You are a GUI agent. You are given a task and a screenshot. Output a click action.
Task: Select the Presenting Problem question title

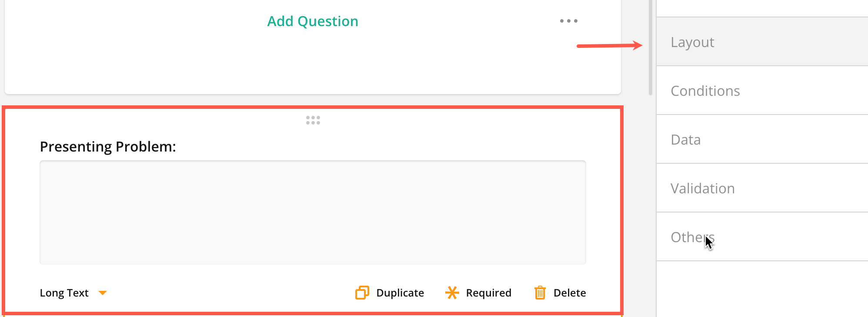click(108, 147)
